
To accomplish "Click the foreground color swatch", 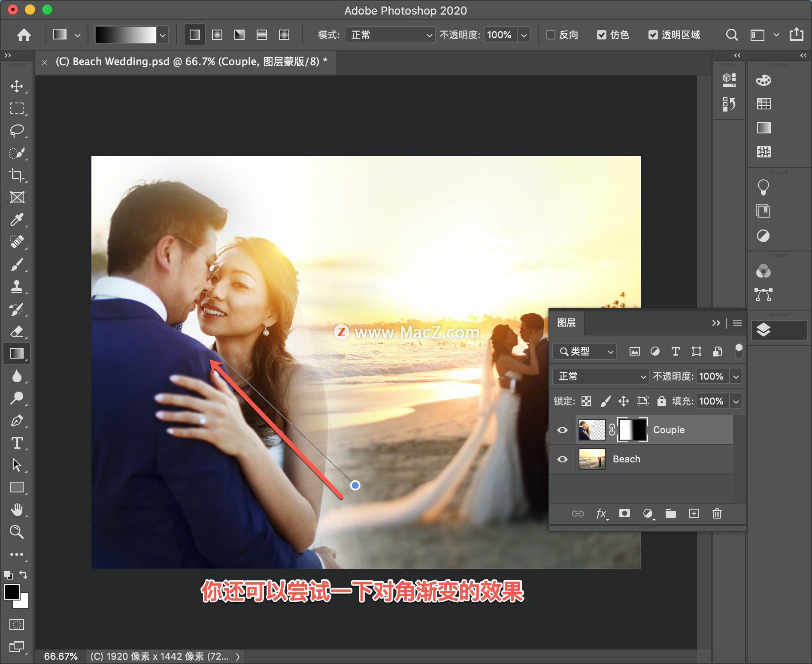I will click(x=12, y=592).
